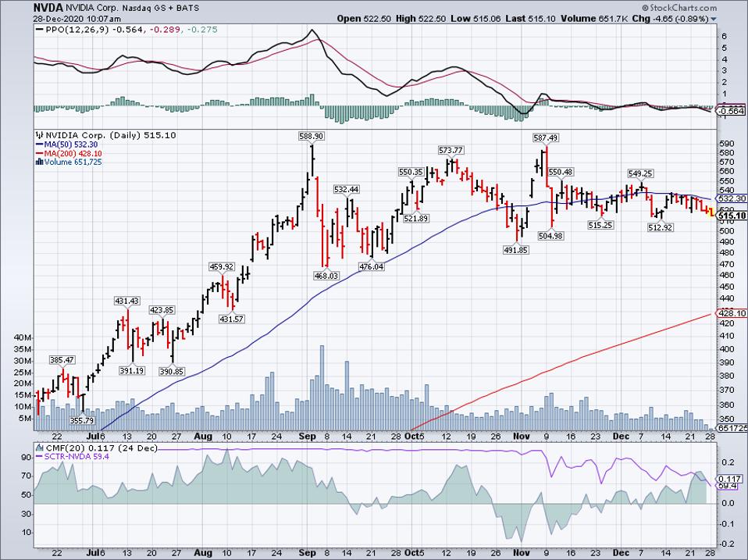Click the NVDA ticker symbol in header
Image resolution: width=748 pixels, height=560 pixels.
pos(47,8)
